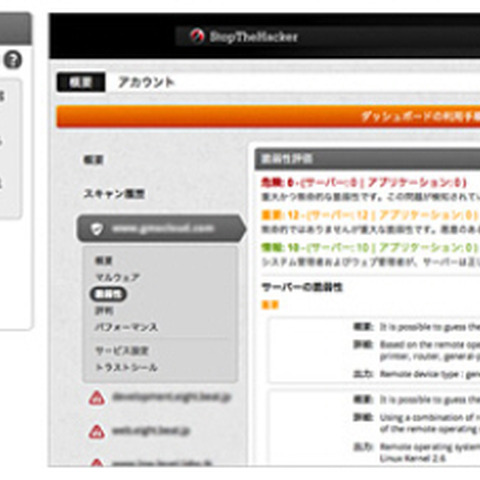Click the StopTheHacker logo icon

pos(197,36)
